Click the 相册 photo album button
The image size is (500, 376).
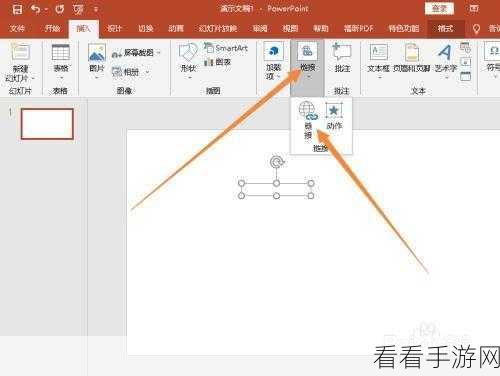[x=126, y=72]
